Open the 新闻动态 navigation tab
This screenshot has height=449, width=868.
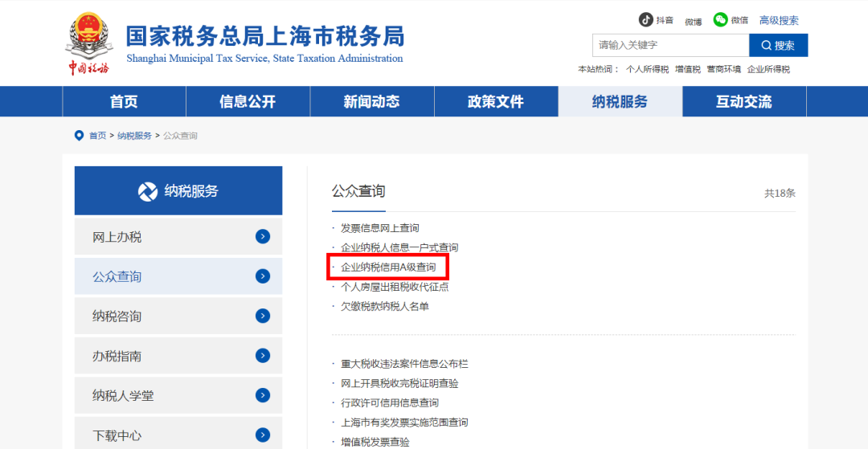[372, 101]
